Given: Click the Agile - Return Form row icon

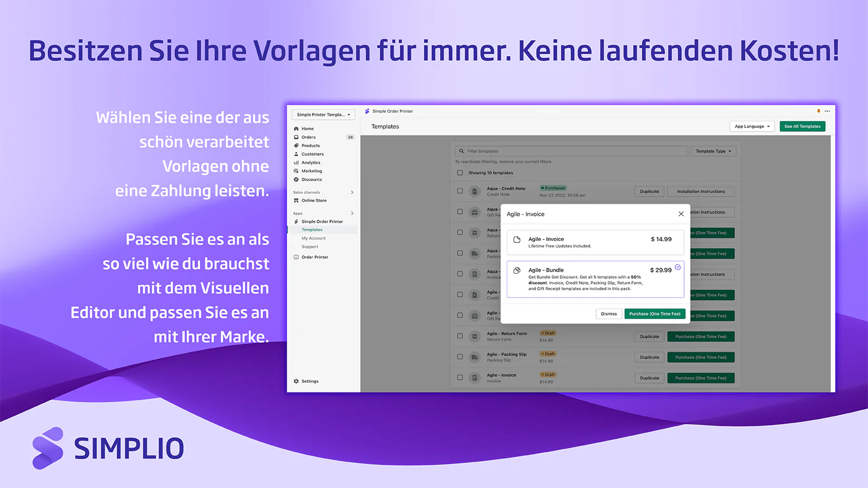Looking at the screenshot, I should point(475,336).
